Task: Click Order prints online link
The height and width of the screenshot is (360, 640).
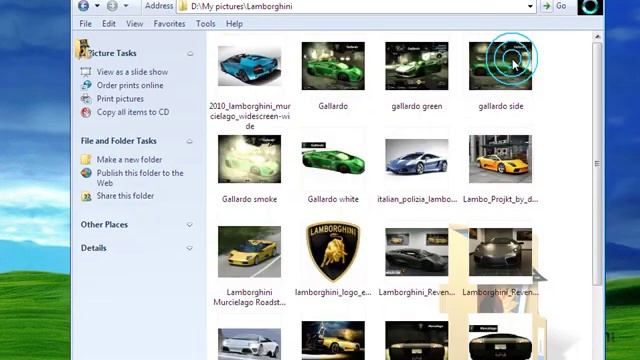Action: [130, 85]
